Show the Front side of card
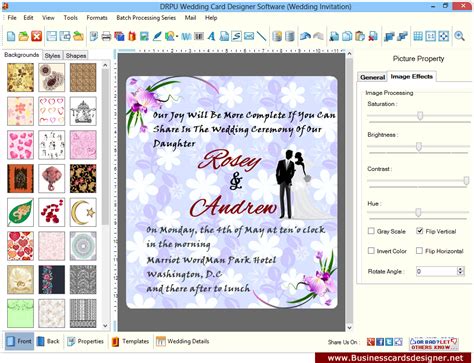The height and width of the screenshot is (363, 474). [19, 341]
